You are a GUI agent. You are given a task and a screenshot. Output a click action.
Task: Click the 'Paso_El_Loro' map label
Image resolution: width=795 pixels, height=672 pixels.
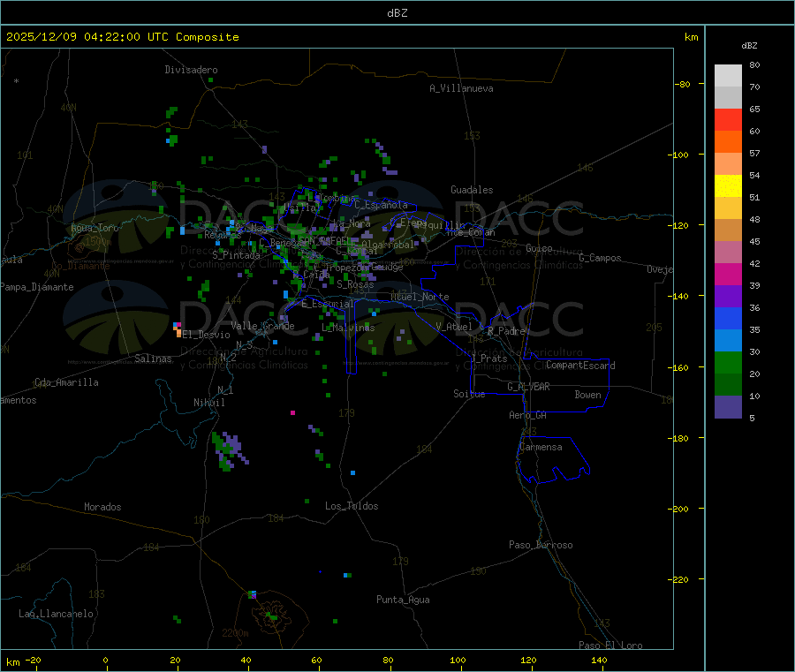(611, 646)
